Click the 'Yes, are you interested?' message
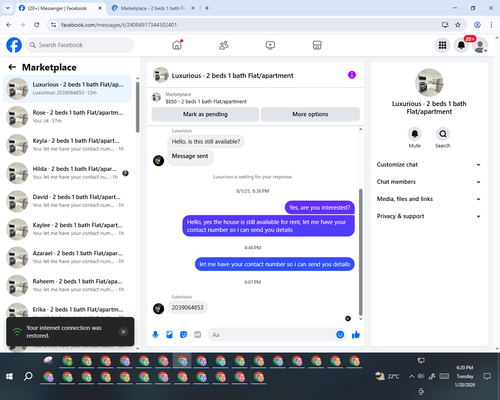Image resolution: width=500 pixels, height=400 pixels. tap(320, 207)
